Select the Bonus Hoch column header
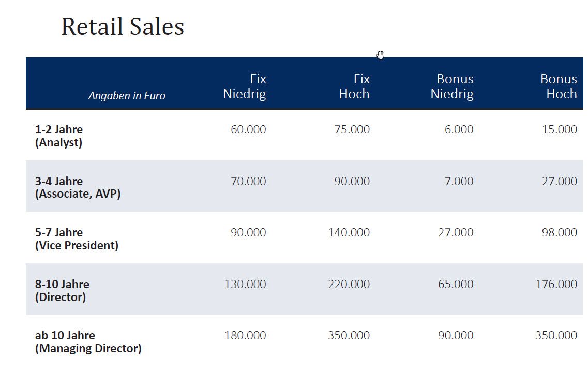Viewport: 588px width, 371px height. click(x=559, y=86)
